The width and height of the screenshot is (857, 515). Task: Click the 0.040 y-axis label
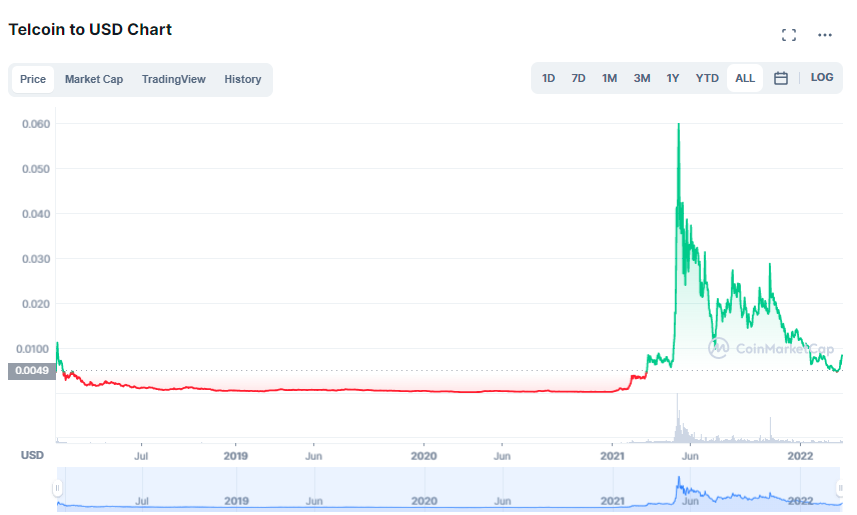point(36,214)
